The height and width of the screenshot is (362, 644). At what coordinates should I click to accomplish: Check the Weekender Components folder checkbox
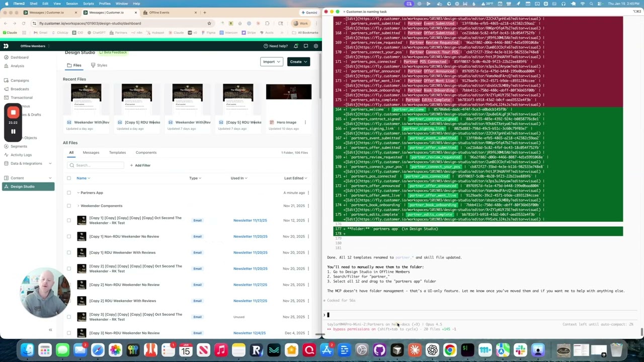coord(69,206)
